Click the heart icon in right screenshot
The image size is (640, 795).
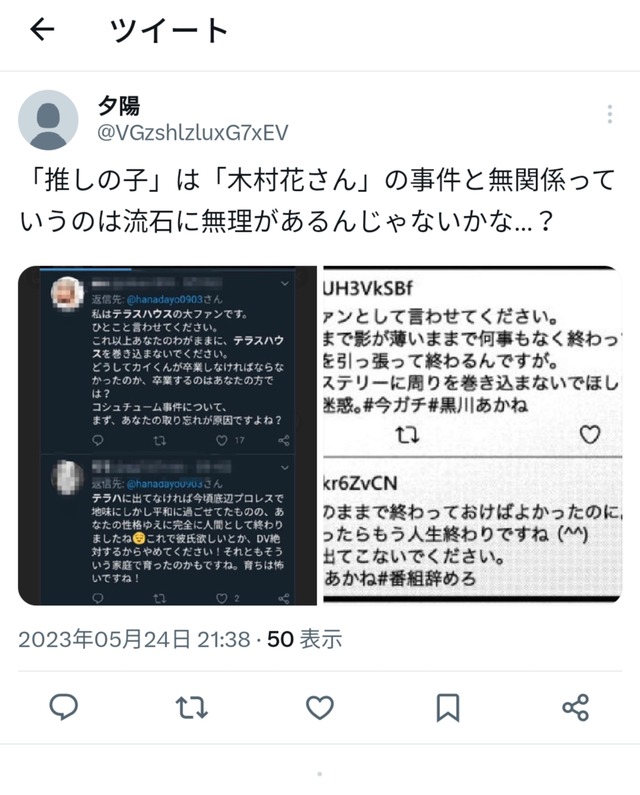(x=590, y=435)
